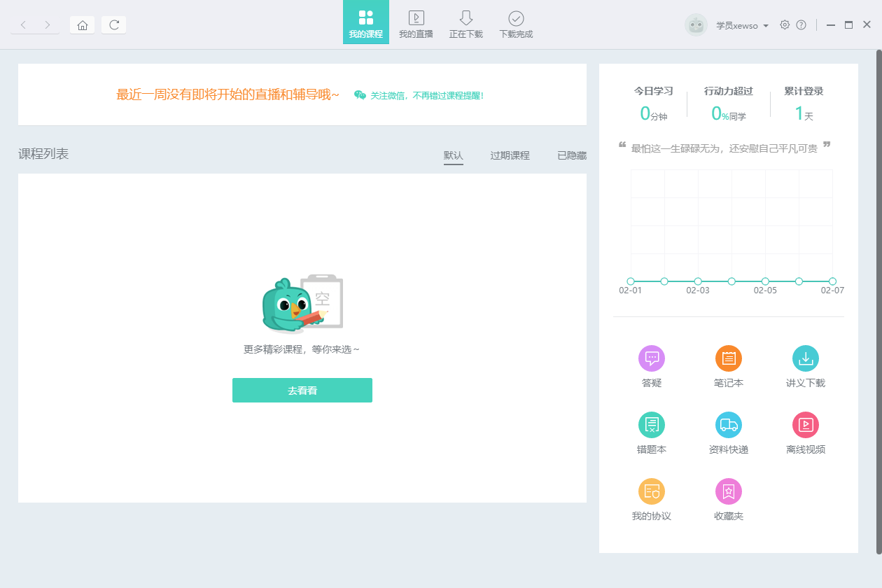The image size is (882, 588).
Task: Open the 错题本 wrong-answers icon
Action: click(x=651, y=425)
